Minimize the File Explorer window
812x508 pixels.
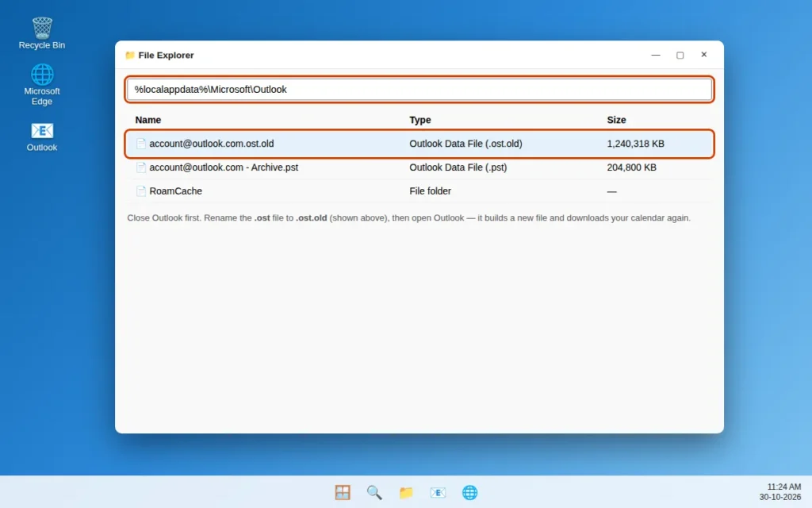[x=656, y=55]
